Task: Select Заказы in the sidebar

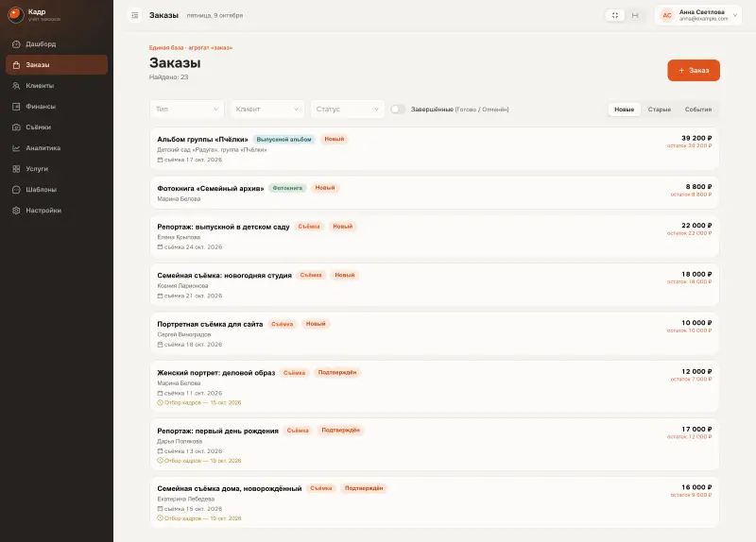Action: (x=57, y=64)
